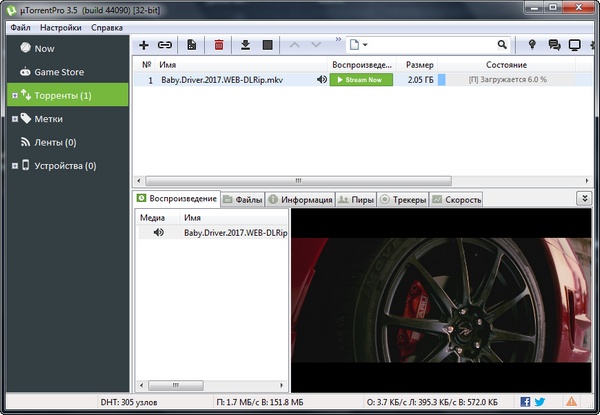Click the Stream Now green button
The width and height of the screenshot is (600, 415).
[x=361, y=80]
